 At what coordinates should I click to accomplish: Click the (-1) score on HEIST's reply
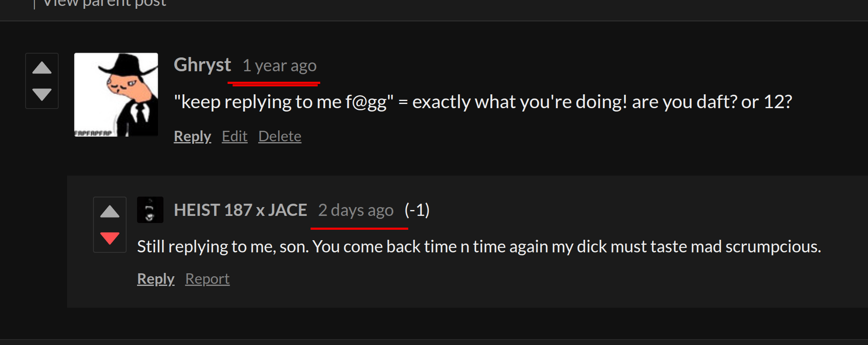click(417, 210)
